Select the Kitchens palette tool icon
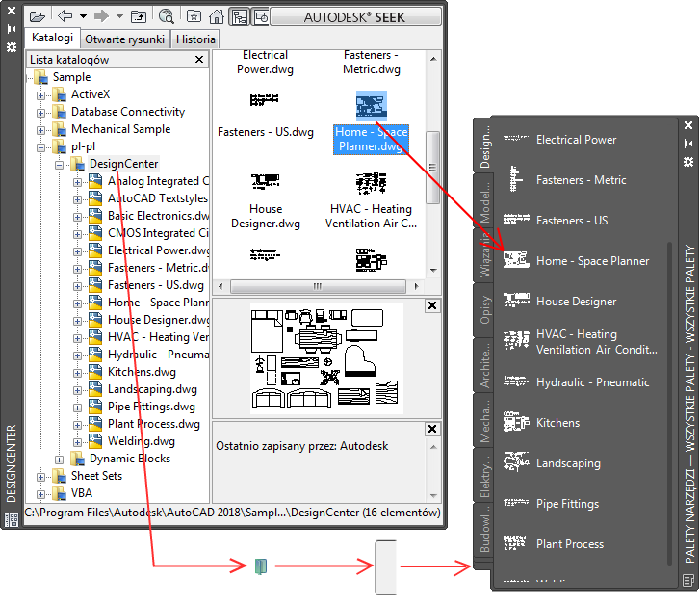This screenshot has height=605, width=700. point(516,421)
